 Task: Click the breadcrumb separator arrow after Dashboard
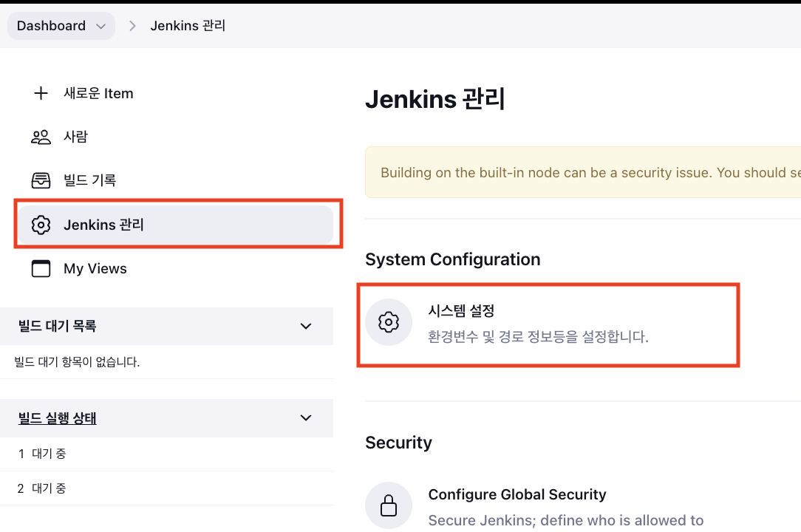[133, 26]
